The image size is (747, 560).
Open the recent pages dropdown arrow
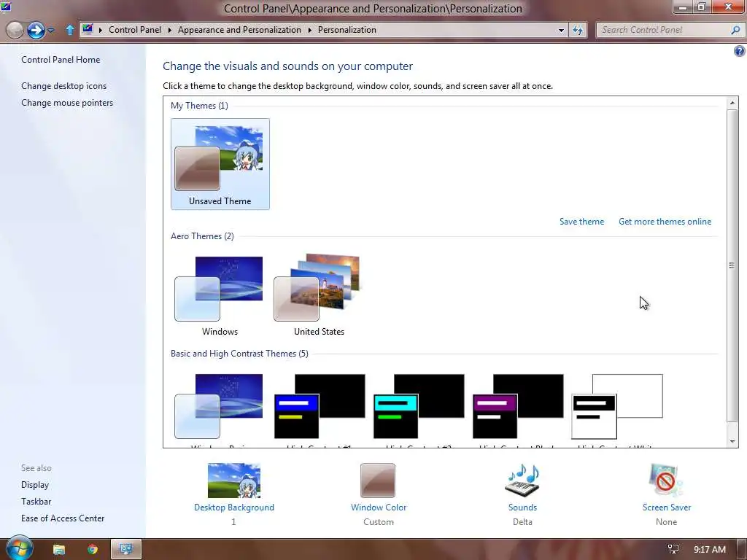[50, 31]
